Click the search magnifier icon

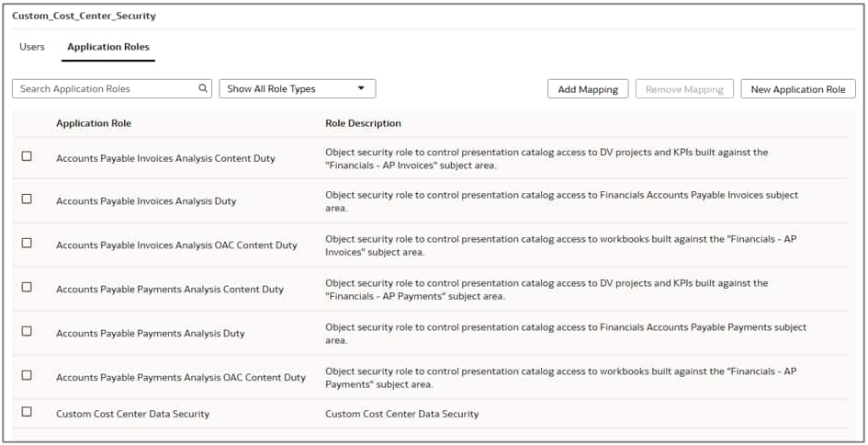coord(203,89)
